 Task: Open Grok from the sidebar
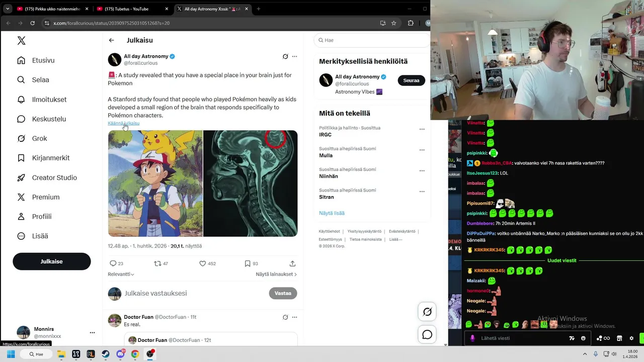pyautogui.click(x=32, y=139)
